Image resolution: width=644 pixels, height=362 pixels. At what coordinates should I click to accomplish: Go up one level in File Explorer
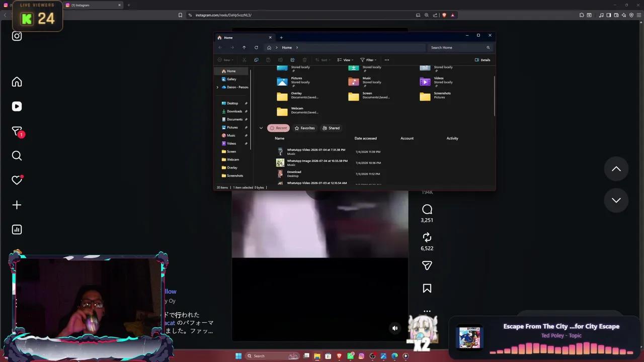click(244, 47)
